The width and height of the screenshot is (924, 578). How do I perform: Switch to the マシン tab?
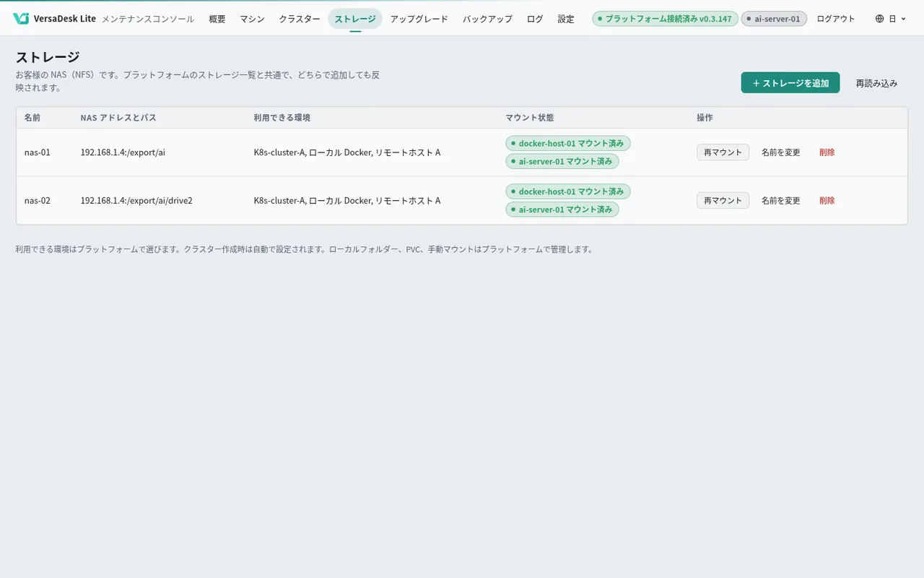(x=253, y=19)
